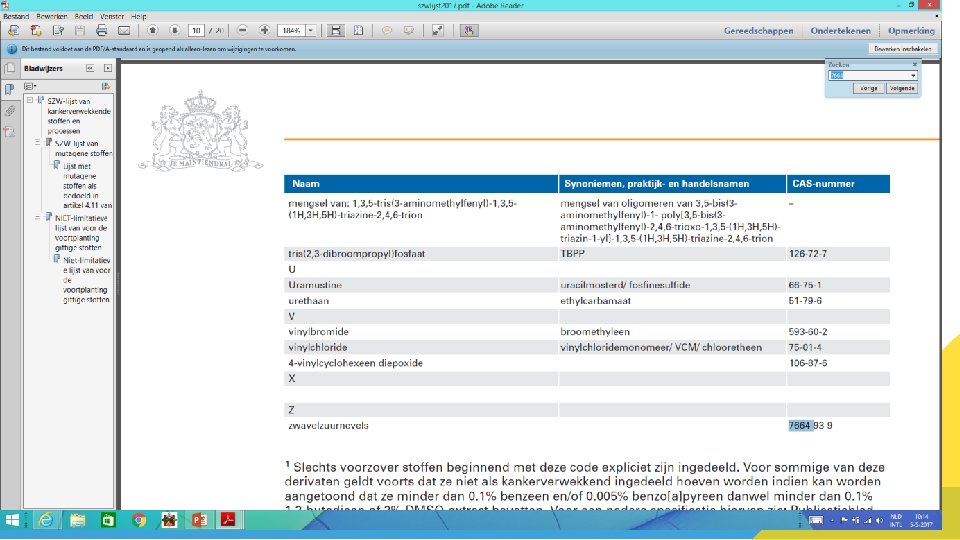Close the Zoeken search box
The height and width of the screenshot is (540, 960).
(915, 64)
